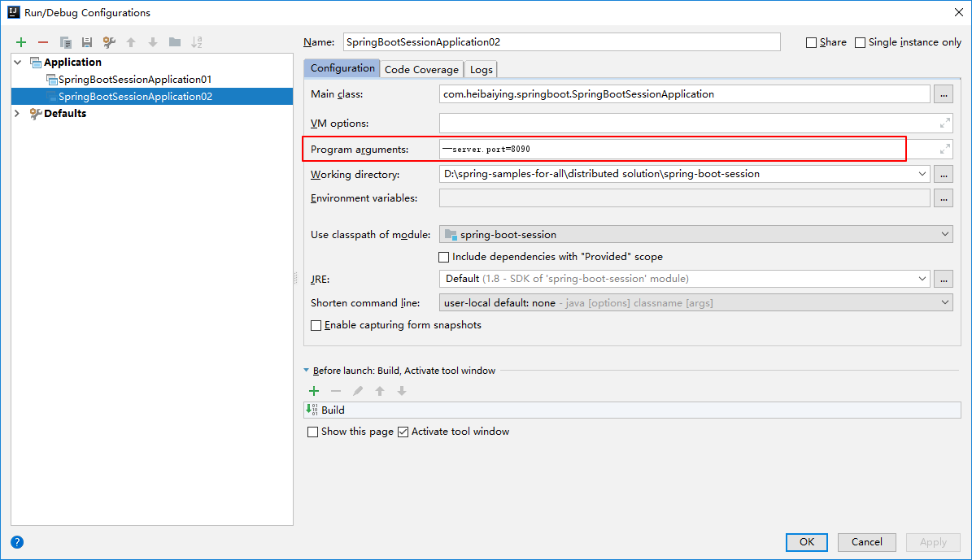Uncheck Activate tool window checkbox

(403, 432)
